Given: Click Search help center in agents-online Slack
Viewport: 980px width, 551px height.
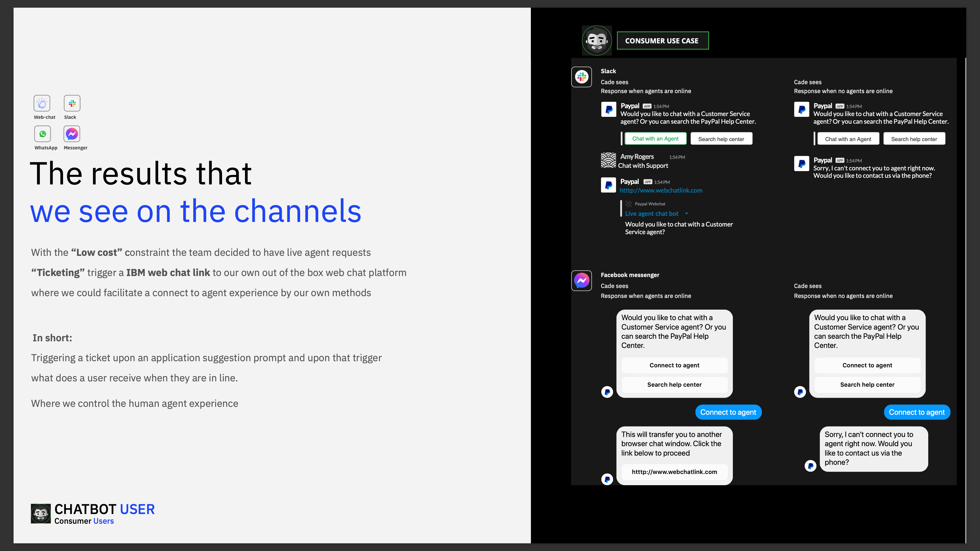Looking at the screenshot, I should click(x=721, y=139).
